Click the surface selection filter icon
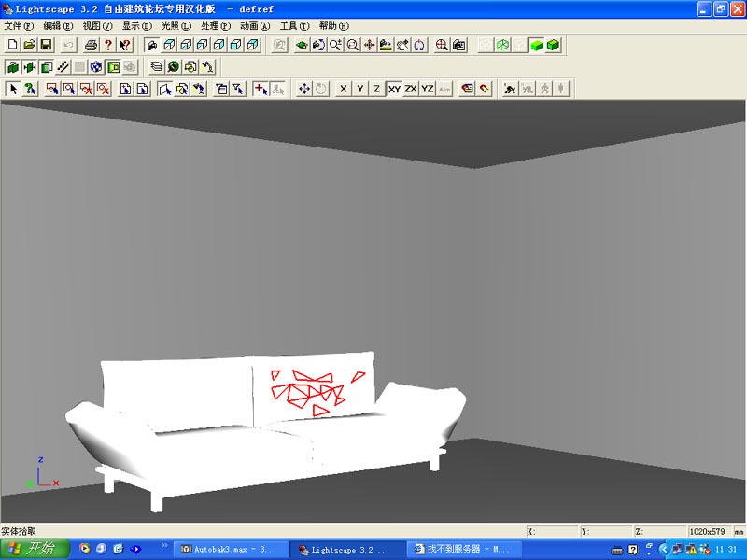This screenshot has height=560, width=747. (165, 89)
